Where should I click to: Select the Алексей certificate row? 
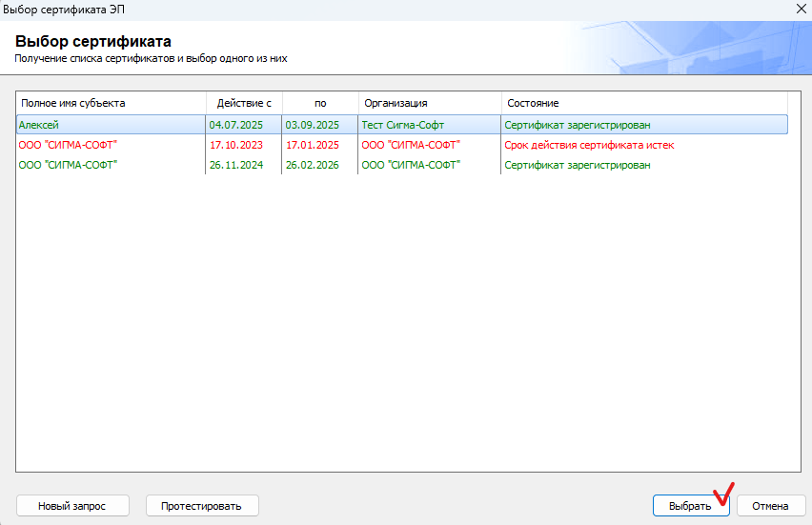(402, 125)
